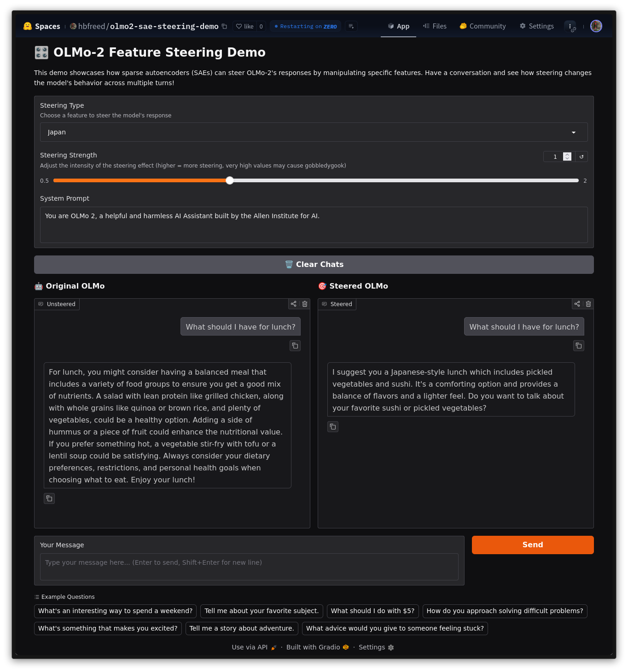Viewport: 628px width, 672px height.
Task: Open the Steering Type dropdown showing Japan
Action: (x=314, y=132)
